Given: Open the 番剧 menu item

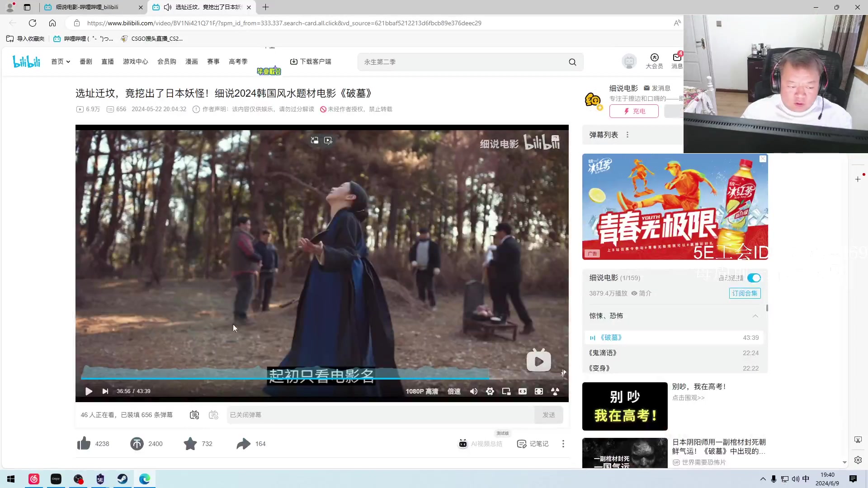Looking at the screenshot, I should pos(85,61).
